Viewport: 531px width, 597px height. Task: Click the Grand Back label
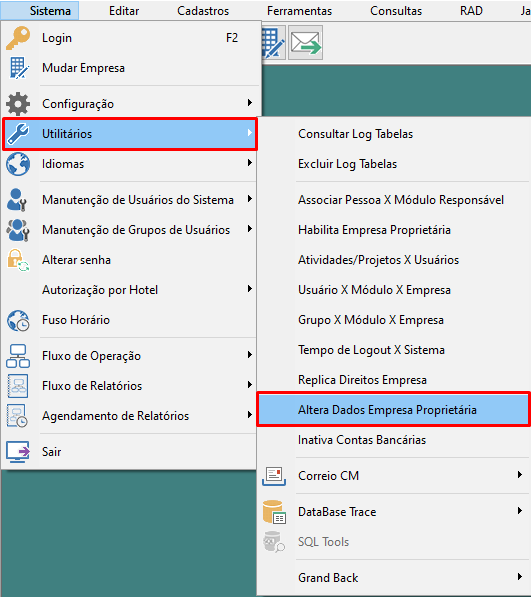(328, 578)
